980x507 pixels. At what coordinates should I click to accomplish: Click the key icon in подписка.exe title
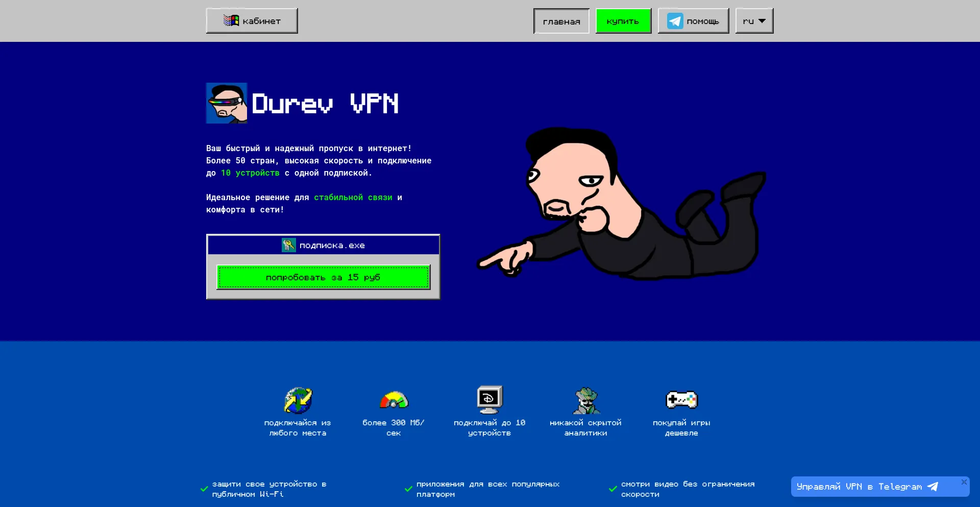point(288,245)
